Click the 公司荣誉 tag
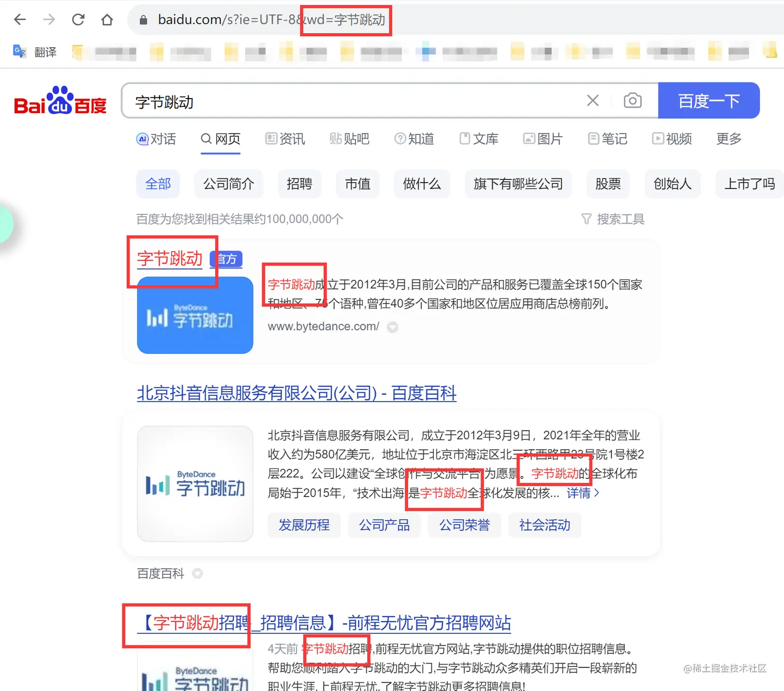 pos(465,525)
